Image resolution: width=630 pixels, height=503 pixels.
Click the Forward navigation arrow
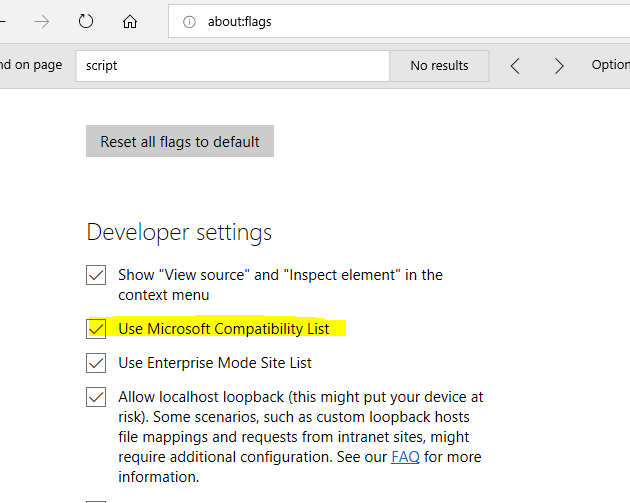[41, 21]
